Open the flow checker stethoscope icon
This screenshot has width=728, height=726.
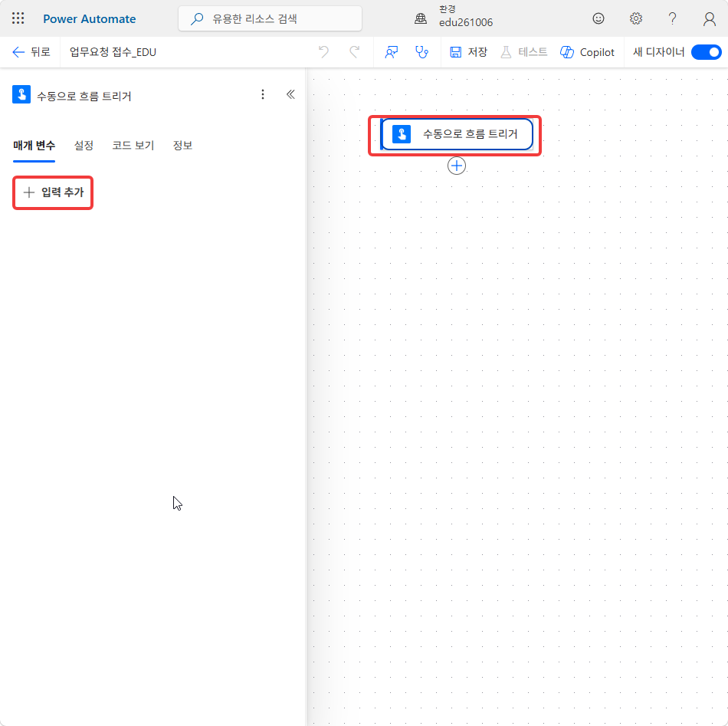click(x=421, y=52)
